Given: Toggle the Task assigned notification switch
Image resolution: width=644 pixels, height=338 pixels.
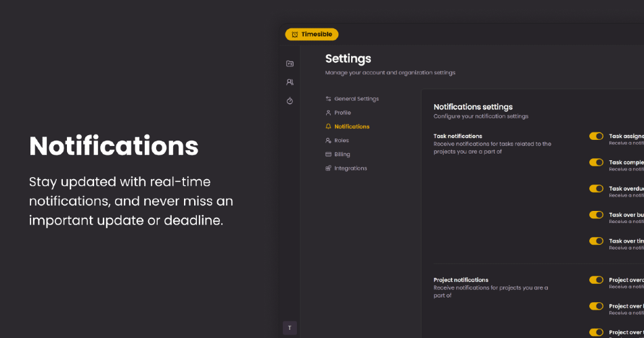Looking at the screenshot, I should 597,136.
